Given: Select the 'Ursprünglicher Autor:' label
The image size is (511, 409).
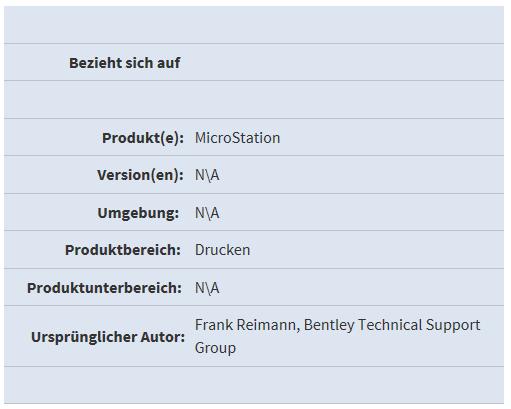Looking at the screenshot, I should pyautogui.click(x=108, y=337).
